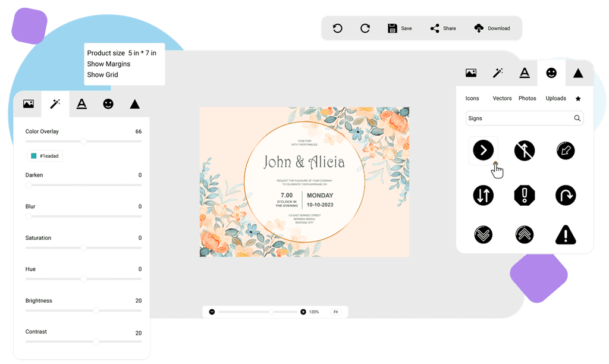Viewport: 609px width, 364px height.
Task: Select the U-turn arrow sign icon
Action: coord(565,195)
